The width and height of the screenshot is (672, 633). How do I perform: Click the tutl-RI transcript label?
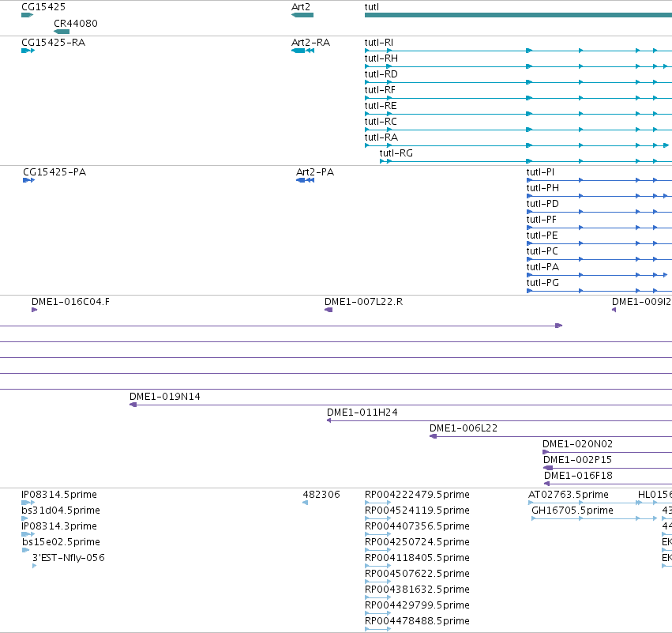pos(379,43)
